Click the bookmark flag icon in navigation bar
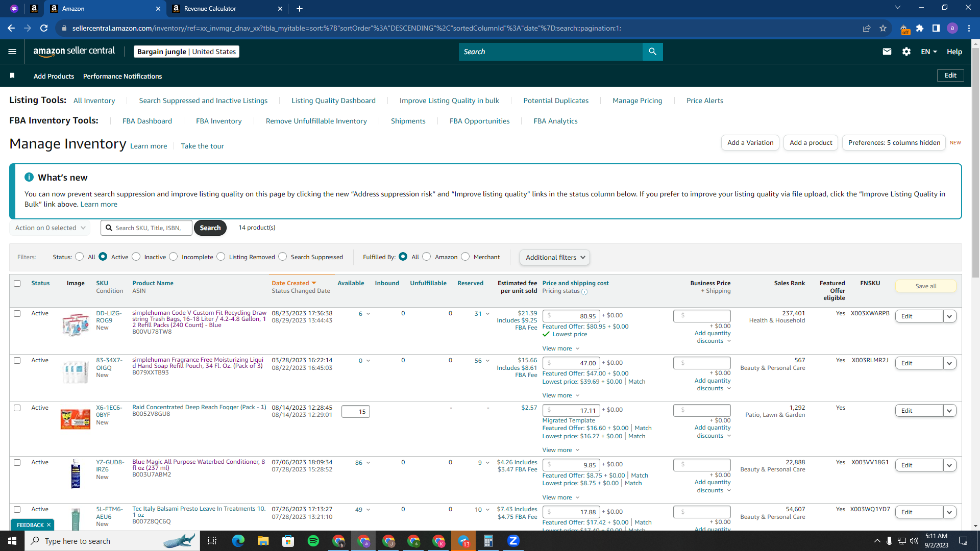 [x=12, y=76]
